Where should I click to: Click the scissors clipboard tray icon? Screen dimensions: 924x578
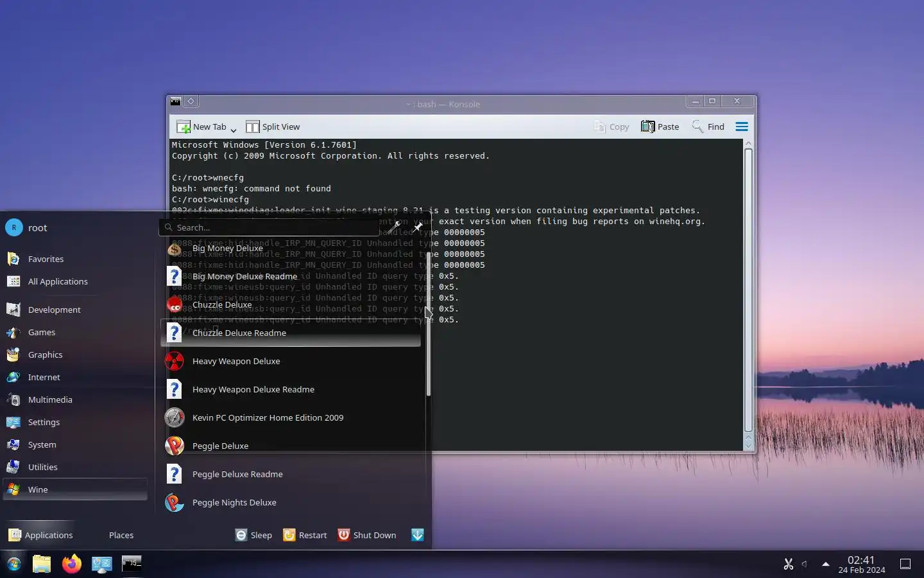[x=789, y=564]
